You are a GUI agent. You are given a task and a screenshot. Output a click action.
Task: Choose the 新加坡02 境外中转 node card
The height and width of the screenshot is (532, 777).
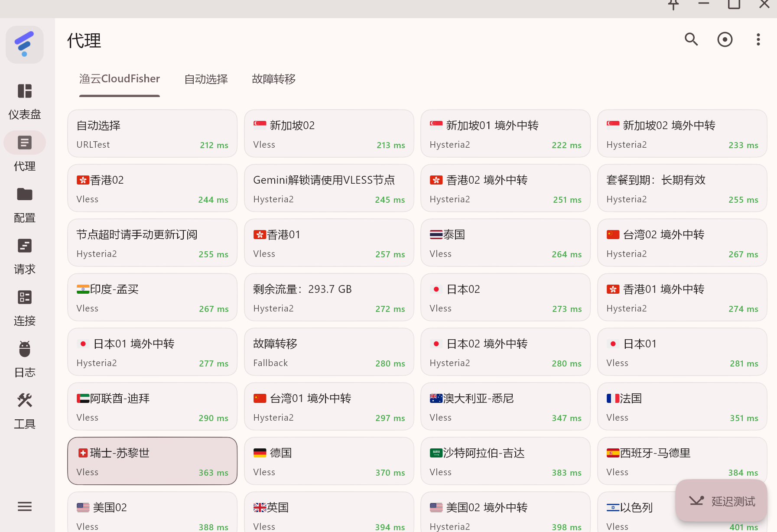[682, 133]
